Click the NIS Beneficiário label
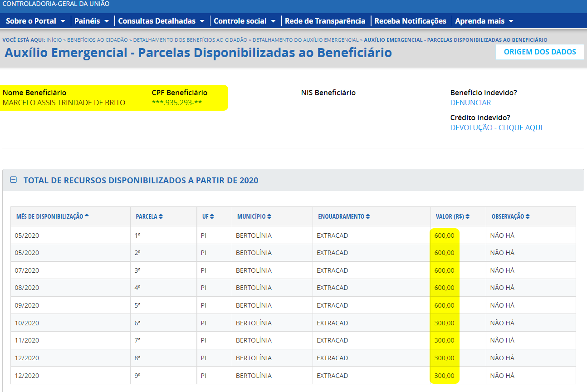This screenshot has height=392, width=587. [x=328, y=93]
